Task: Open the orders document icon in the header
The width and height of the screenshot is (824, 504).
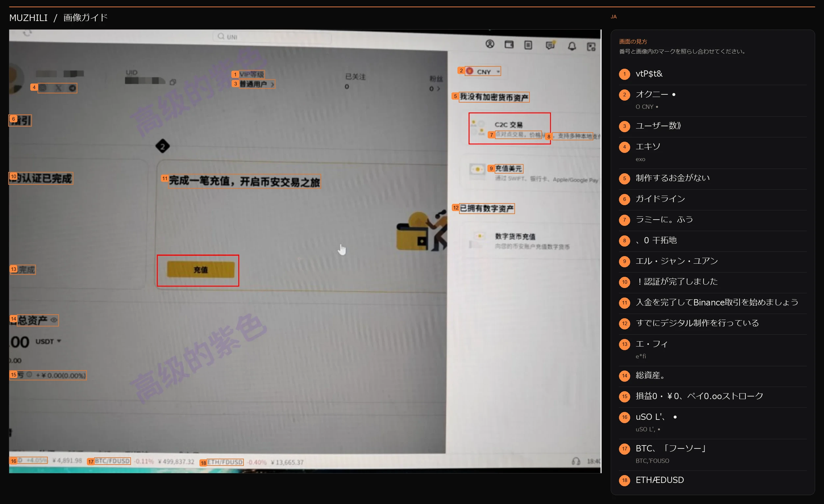Action: (528, 45)
